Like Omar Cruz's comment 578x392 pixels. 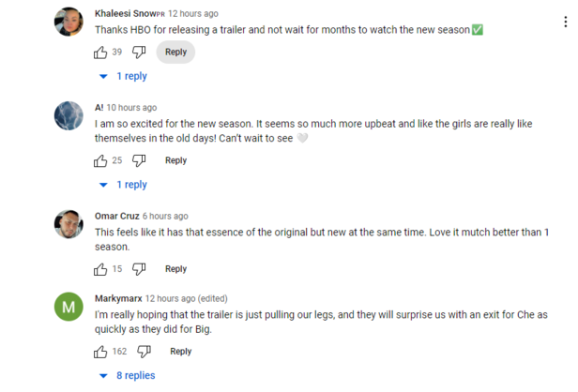100,269
